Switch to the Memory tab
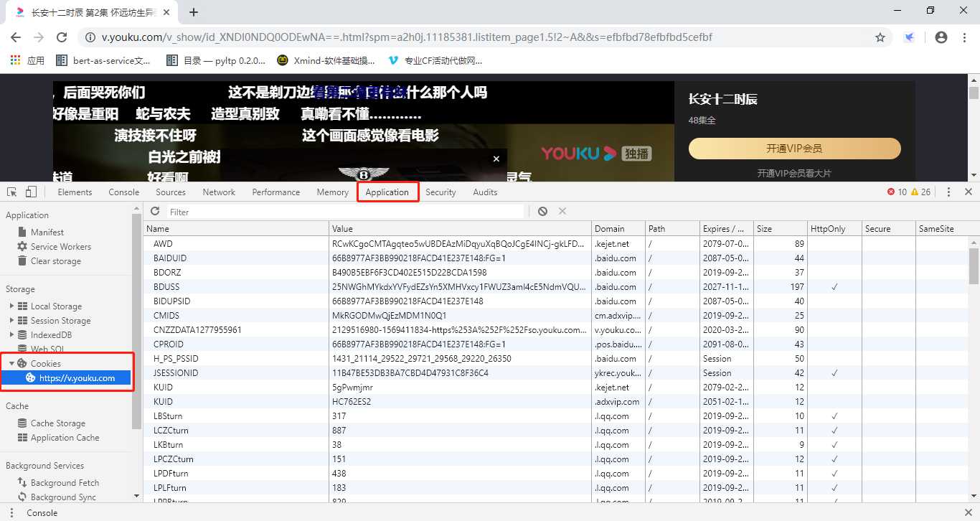Viewport: 980px width, 521px height. click(333, 192)
